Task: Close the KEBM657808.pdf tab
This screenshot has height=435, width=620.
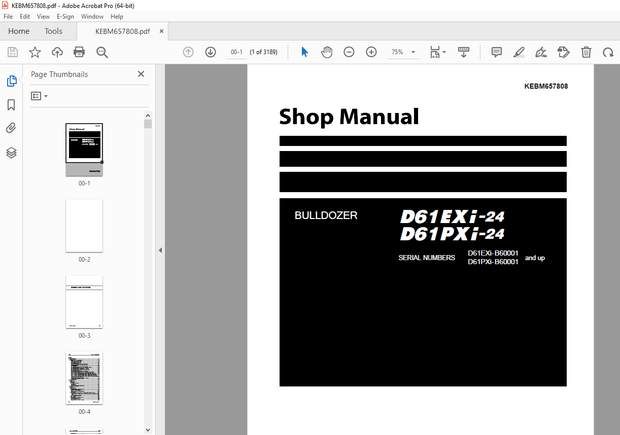Action: [161, 31]
